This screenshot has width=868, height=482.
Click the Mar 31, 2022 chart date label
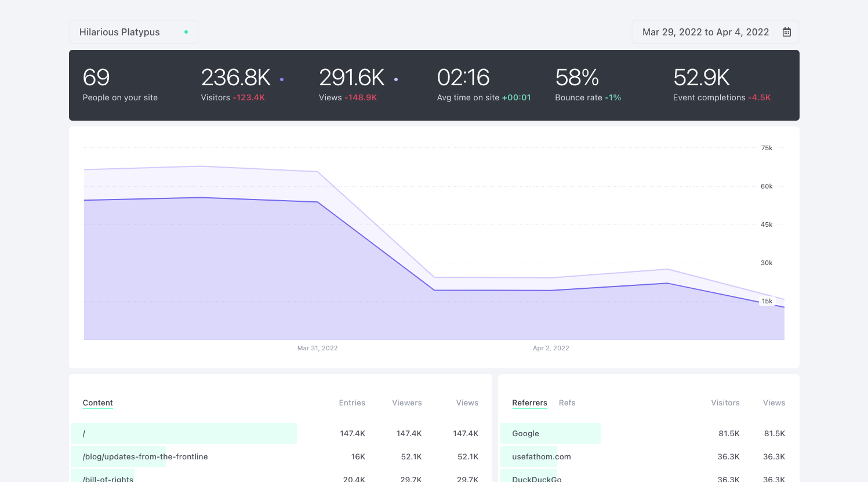[317, 348]
